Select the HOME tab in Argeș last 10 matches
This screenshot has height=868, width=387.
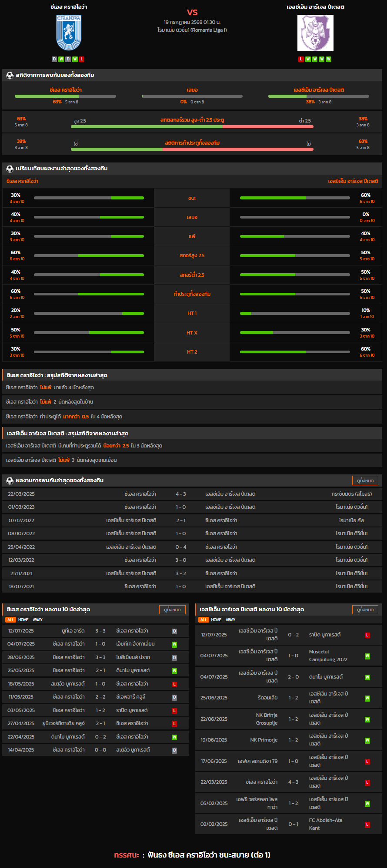click(x=216, y=620)
